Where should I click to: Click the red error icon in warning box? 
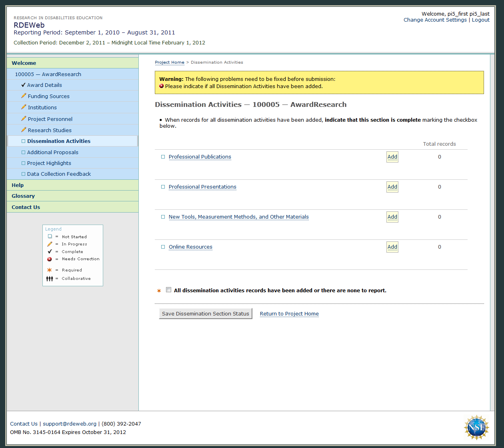tap(162, 86)
